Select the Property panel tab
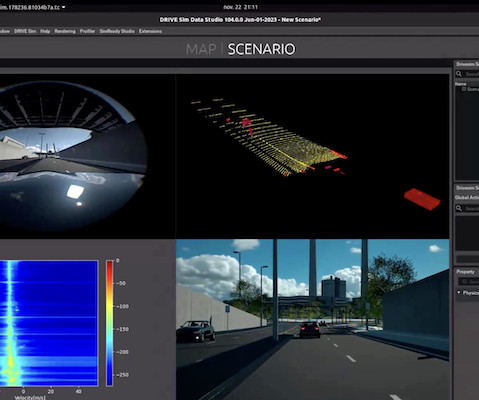479x400 pixels. pyautogui.click(x=465, y=272)
